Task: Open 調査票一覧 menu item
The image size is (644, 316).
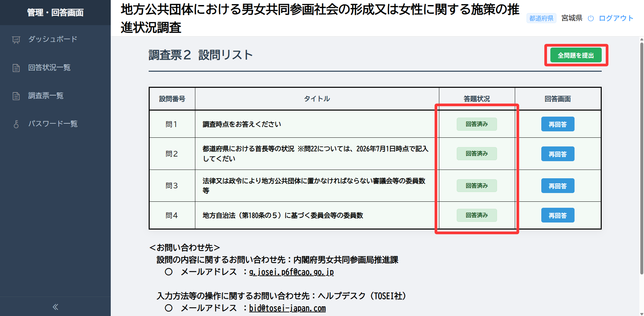Action: [55, 96]
